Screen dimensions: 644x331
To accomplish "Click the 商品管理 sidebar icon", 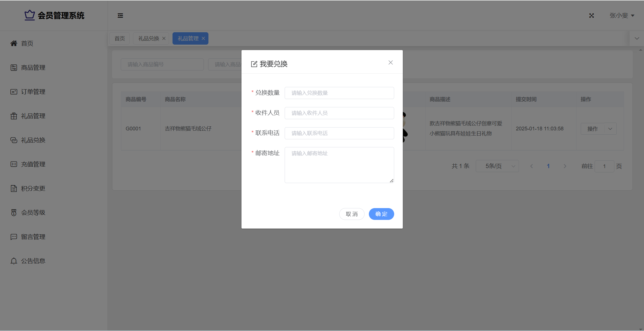I will (x=14, y=68).
